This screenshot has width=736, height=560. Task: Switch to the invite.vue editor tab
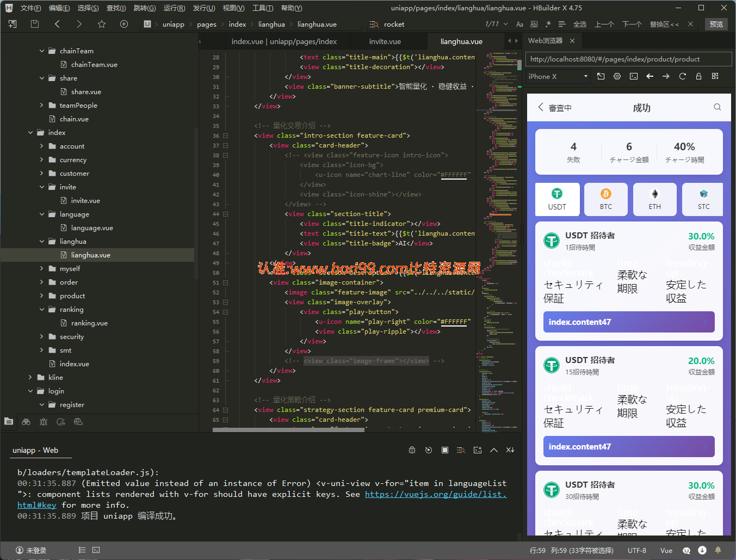(x=385, y=41)
